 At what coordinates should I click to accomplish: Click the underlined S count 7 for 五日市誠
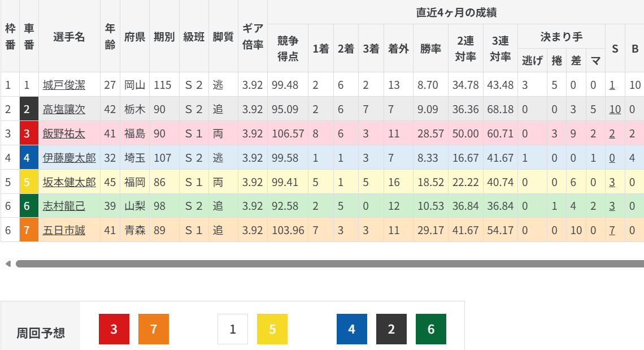pyautogui.click(x=612, y=231)
